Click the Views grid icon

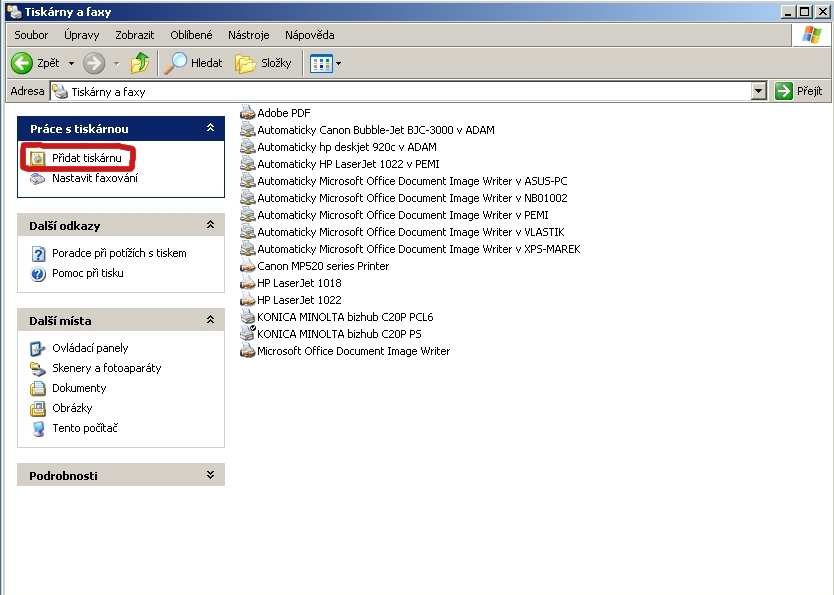click(x=321, y=63)
